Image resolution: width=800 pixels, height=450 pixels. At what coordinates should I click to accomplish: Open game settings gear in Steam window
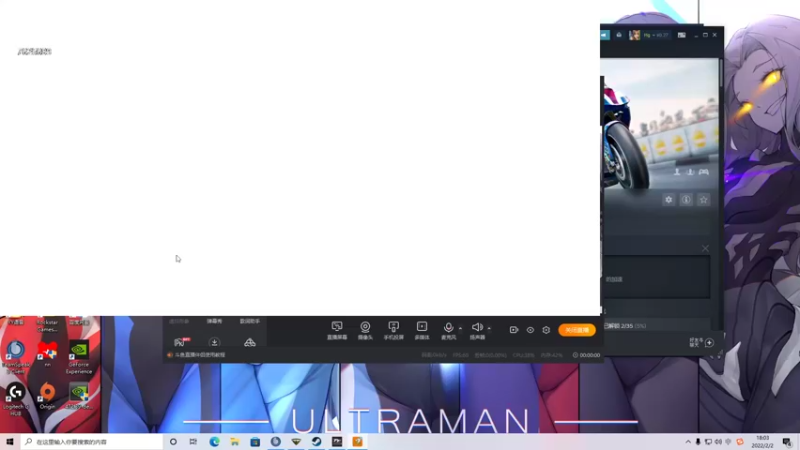coord(669,199)
